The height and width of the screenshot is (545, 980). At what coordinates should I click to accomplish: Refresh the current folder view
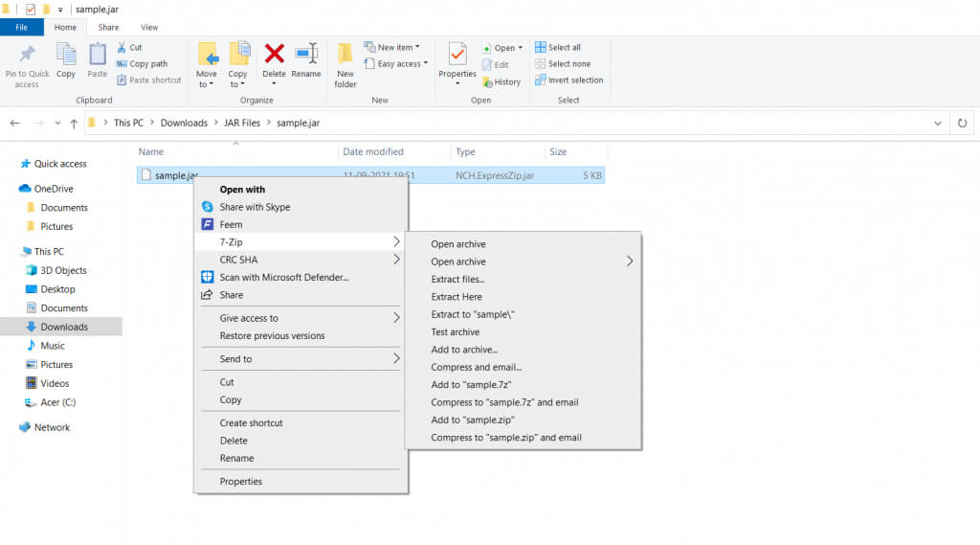963,124
